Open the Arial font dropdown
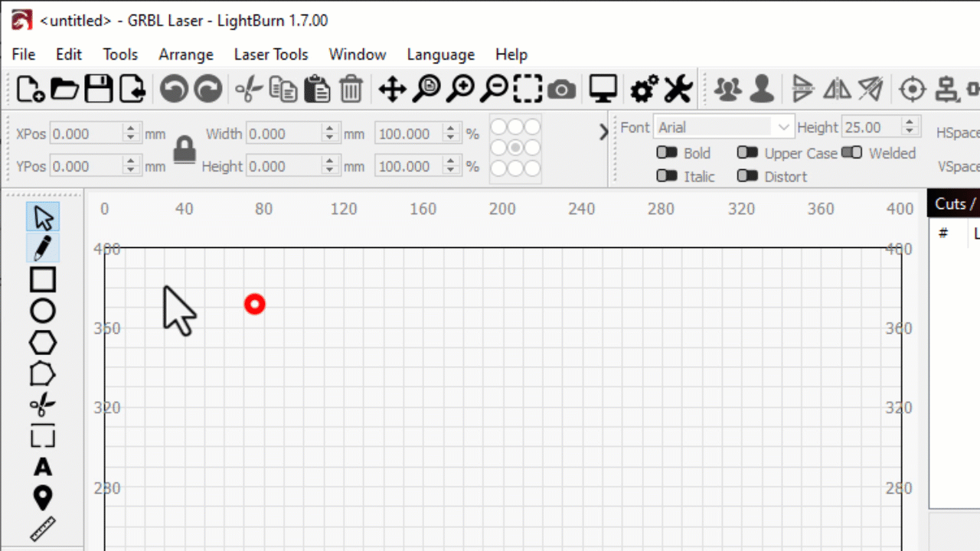Screen dimensions: 980x551 (782, 127)
